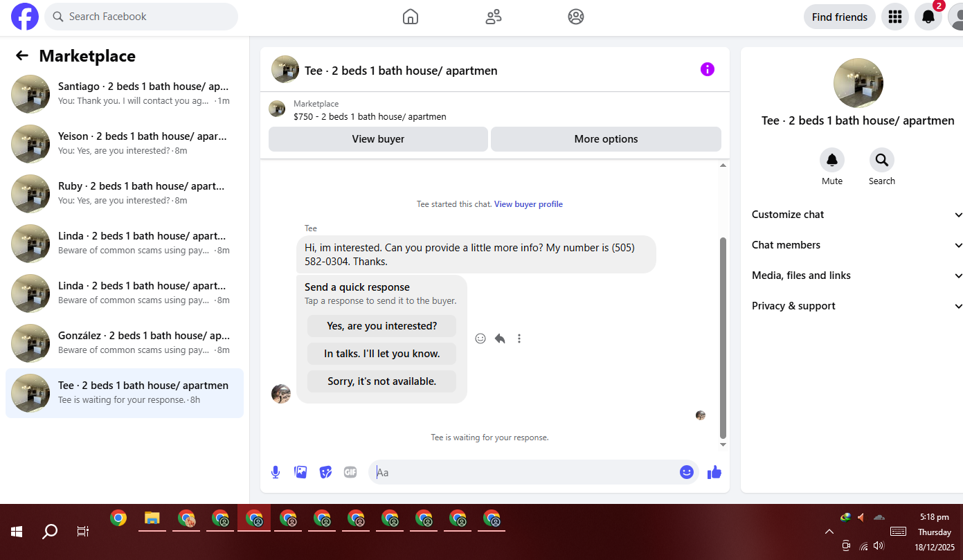The image size is (963, 560).
Task: Click Tee's message containing the phone number
Action: pos(476,255)
